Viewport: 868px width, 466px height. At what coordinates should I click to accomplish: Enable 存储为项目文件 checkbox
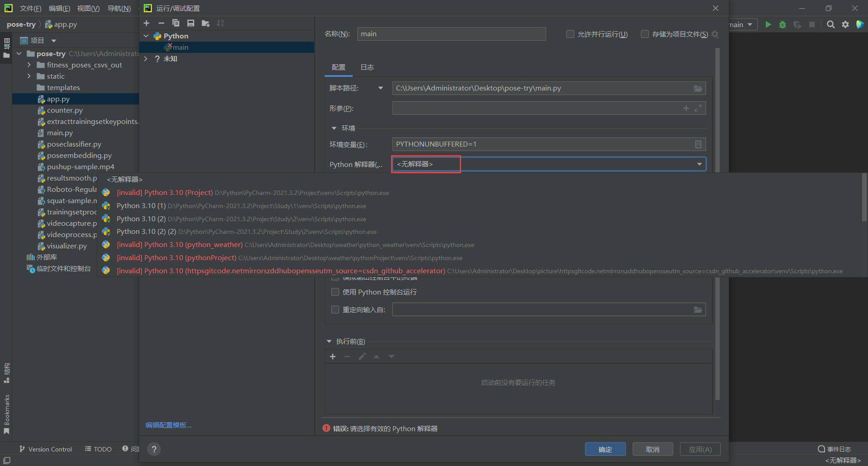[645, 34]
